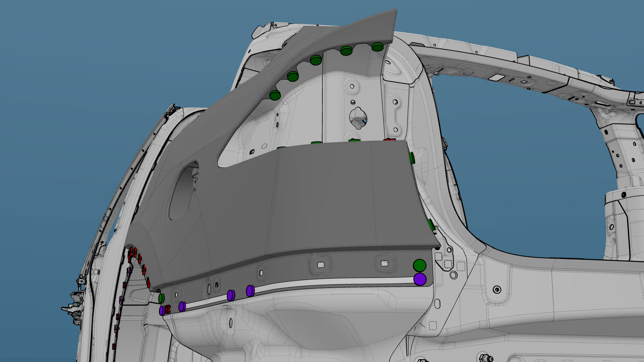Viewport: 644px width, 362px height.
Task: Select the lowest green clip on the upper arch
Action: [x=275, y=95]
